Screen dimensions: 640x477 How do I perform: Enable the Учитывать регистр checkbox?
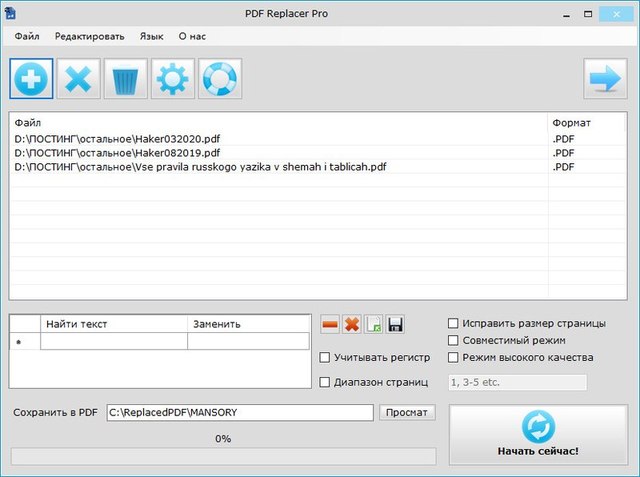(324, 357)
